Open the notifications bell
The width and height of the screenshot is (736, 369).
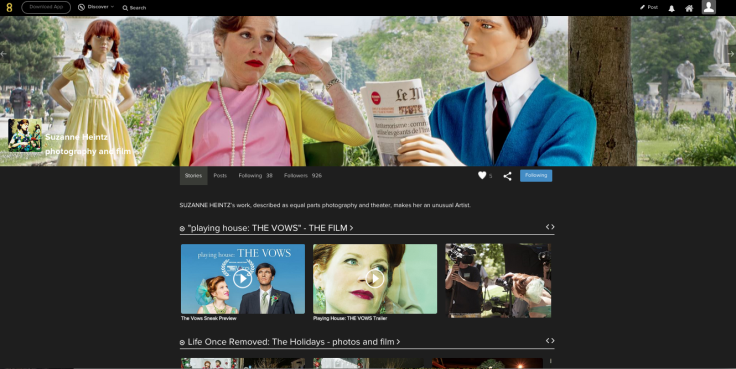tap(672, 8)
